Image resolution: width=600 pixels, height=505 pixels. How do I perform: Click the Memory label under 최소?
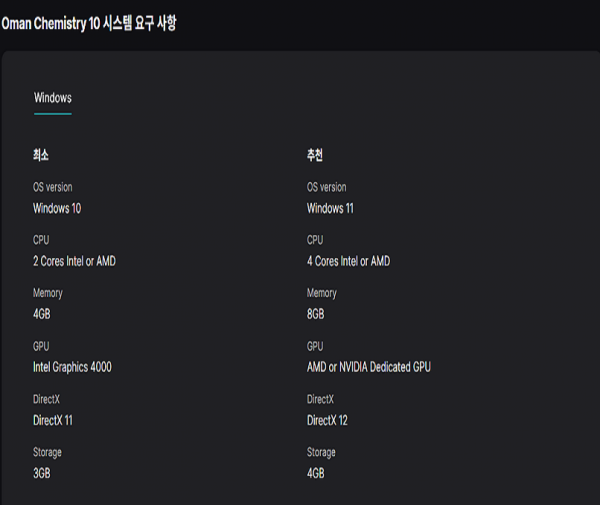pos(48,293)
